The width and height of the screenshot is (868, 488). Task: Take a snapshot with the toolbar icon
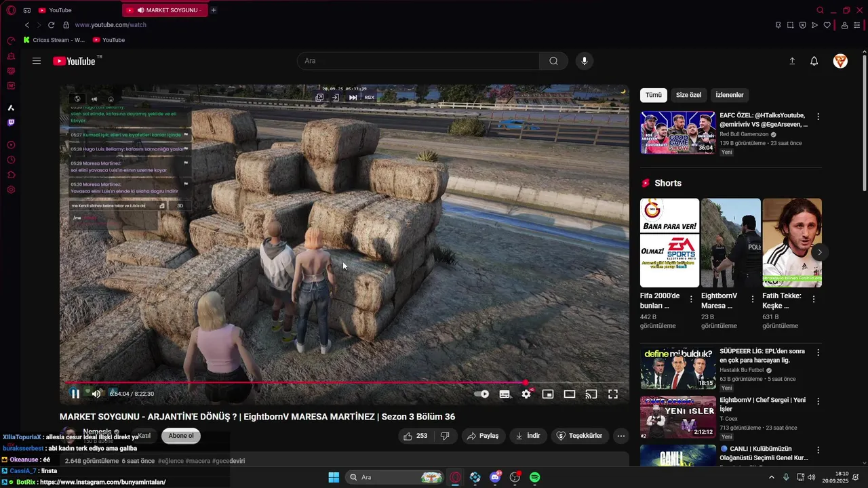(x=790, y=25)
